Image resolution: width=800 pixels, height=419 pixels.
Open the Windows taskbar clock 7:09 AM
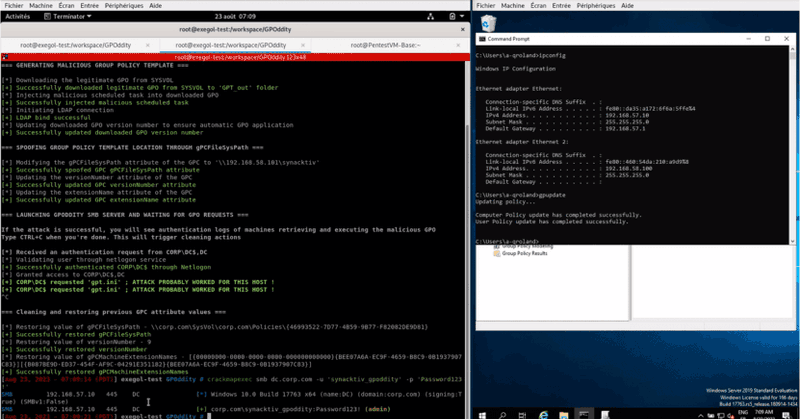[763, 414]
